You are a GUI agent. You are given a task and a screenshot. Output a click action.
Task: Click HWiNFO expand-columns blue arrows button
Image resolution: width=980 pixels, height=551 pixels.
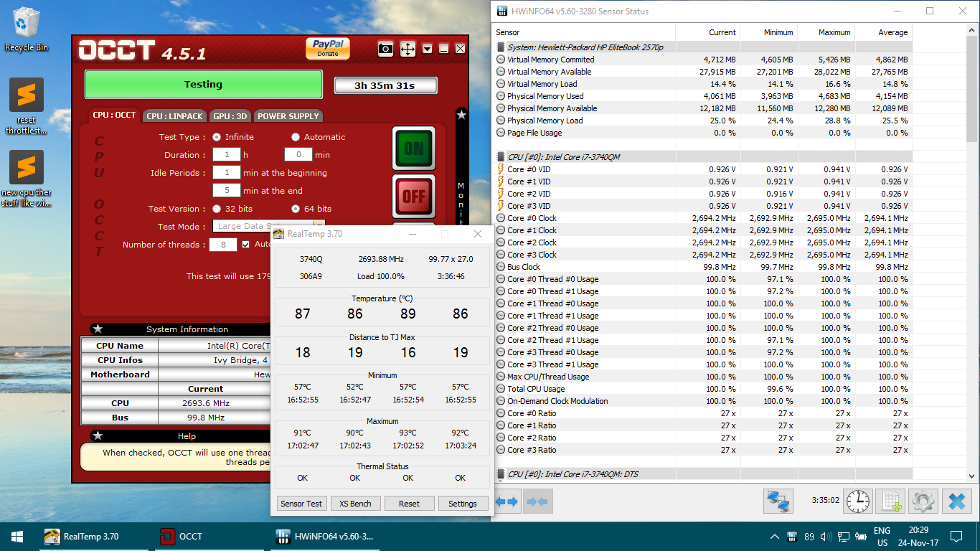click(507, 501)
